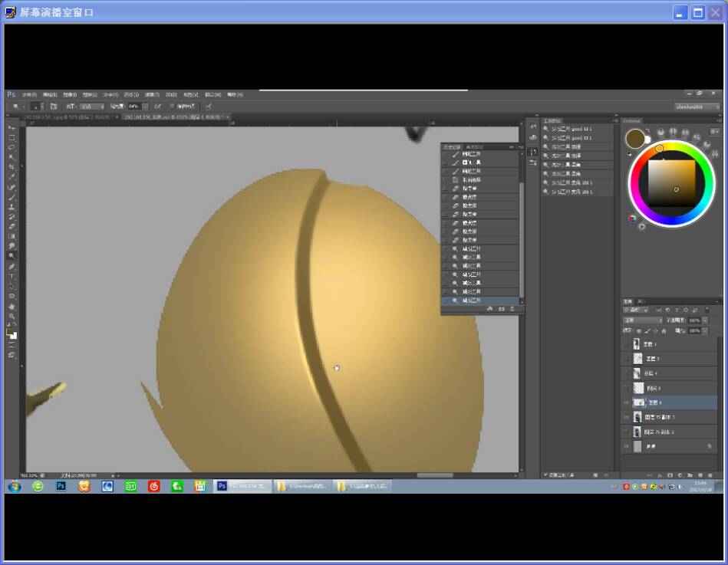Select the Healing Brush tool
Viewport: 728px width, 565px height.
(12, 187)
